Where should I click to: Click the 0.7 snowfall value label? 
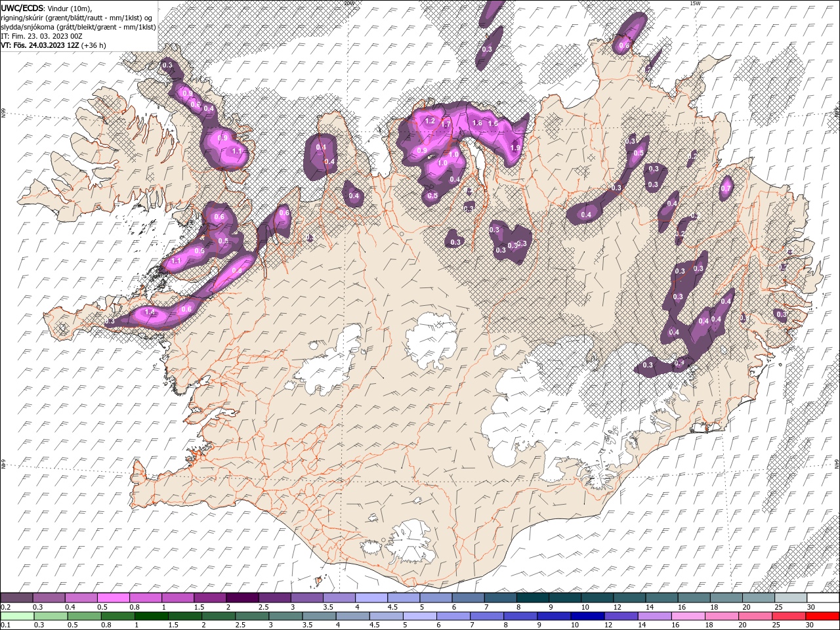[x=726, y=189]
